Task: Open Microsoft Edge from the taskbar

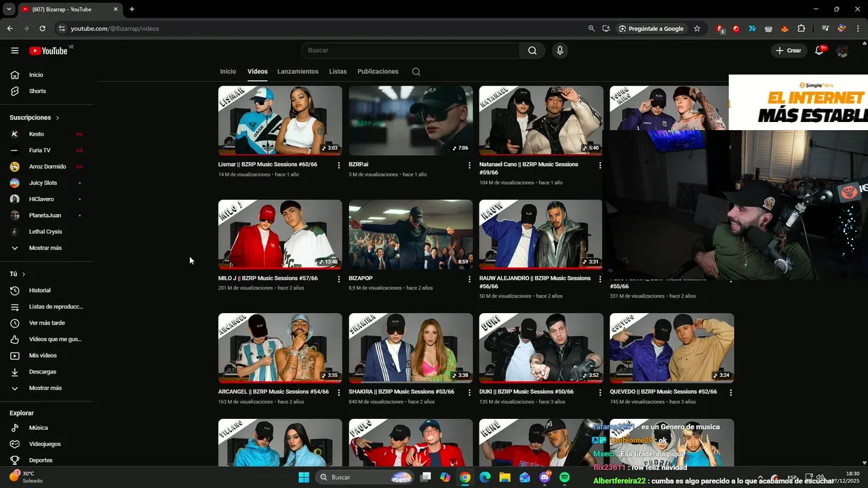Action: [485, 477]
